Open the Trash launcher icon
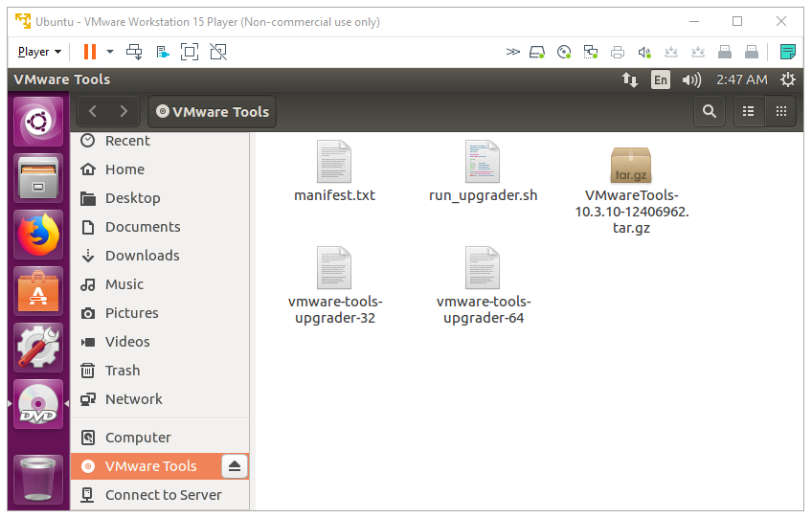The image size is (812, 518). pos(38,480)
